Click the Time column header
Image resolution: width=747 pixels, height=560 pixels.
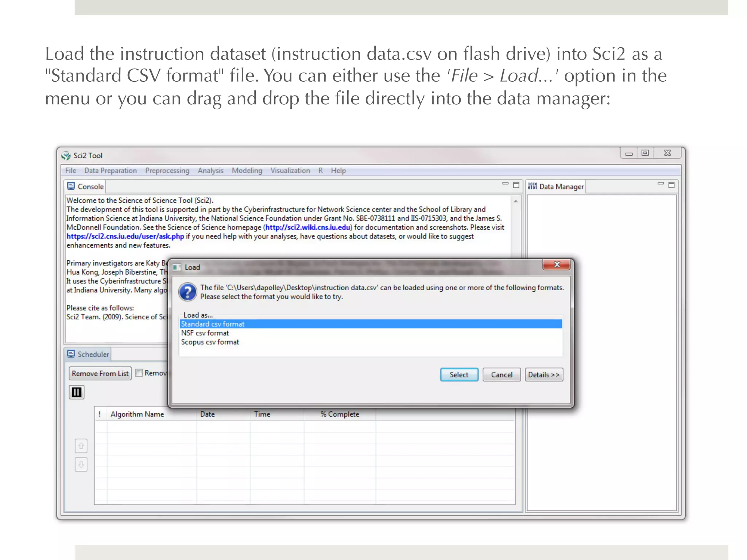click(x=277, y=414)
